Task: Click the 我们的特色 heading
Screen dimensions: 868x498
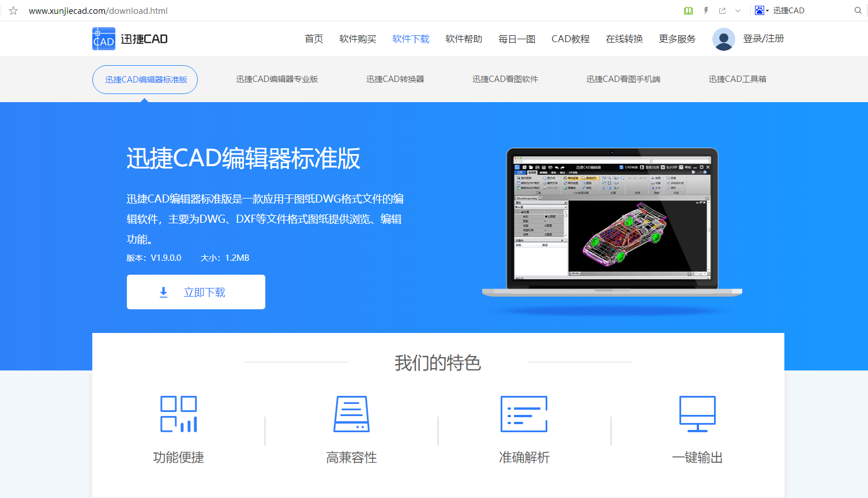Action: click(x=438, y=363)
